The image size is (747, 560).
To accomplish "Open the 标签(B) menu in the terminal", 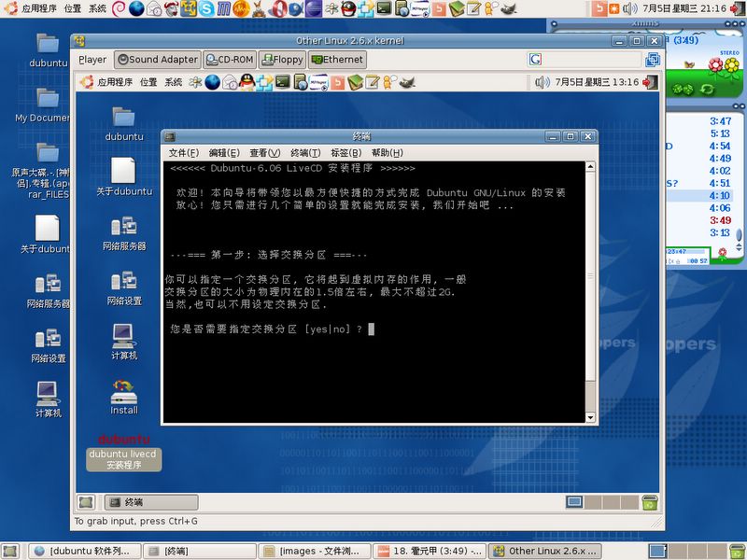I will tap(346, 153).
